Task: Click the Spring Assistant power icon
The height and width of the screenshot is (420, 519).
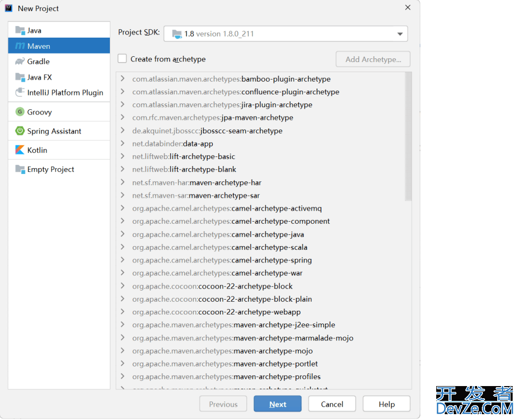Action: (x=20, y=131)
